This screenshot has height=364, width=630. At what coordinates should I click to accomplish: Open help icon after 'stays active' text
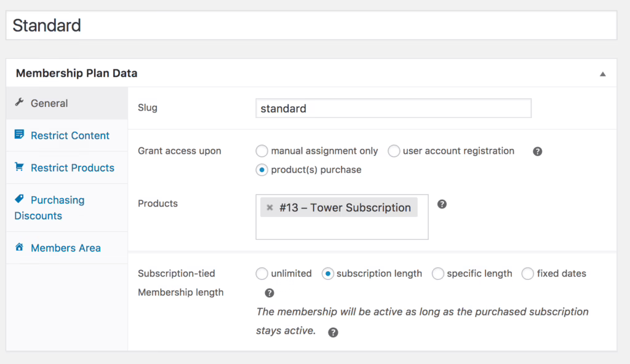coord(333,332)
